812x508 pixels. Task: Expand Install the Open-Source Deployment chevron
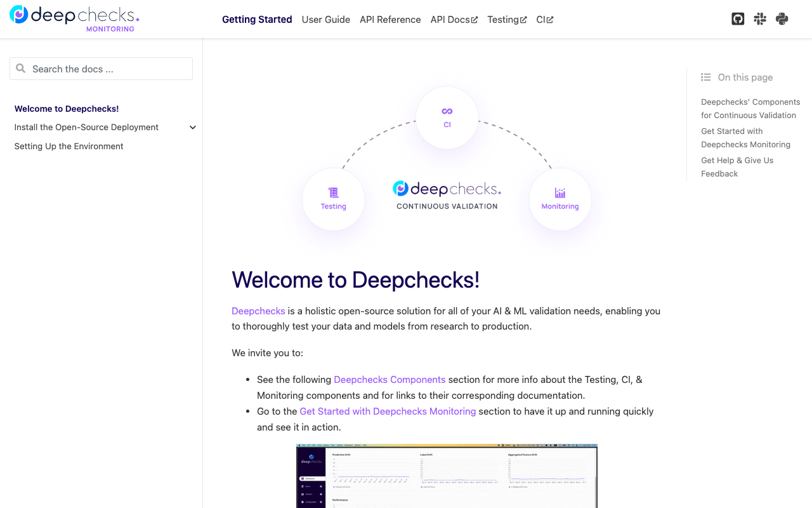(193, 128)
